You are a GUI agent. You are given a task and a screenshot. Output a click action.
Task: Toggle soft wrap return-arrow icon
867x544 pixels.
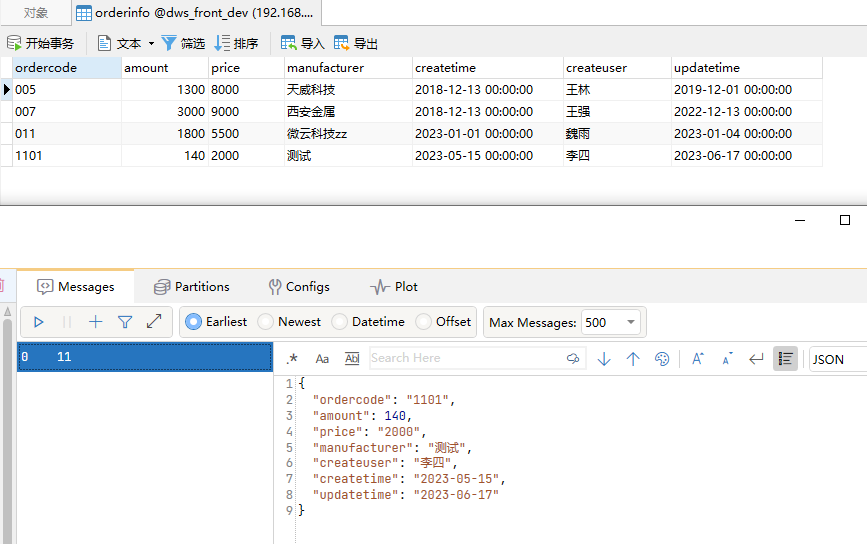coord(756,359)
